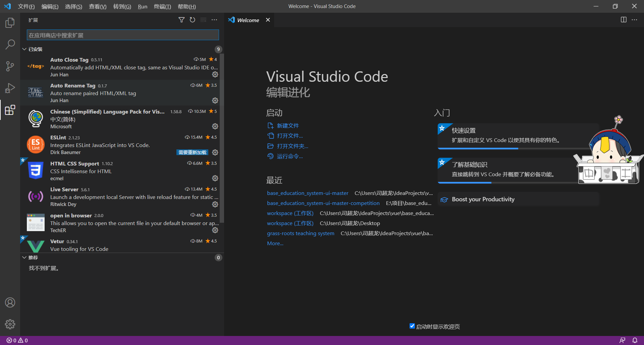Open manage gear for open in browser
644x345 pixels.
tap(215, 230)
